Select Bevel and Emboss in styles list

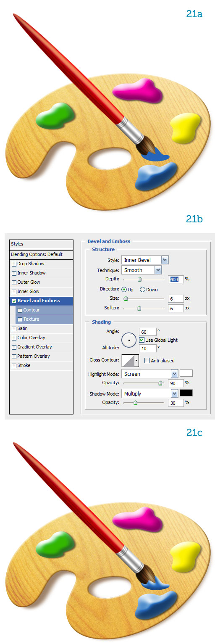(x=41, y=301)
